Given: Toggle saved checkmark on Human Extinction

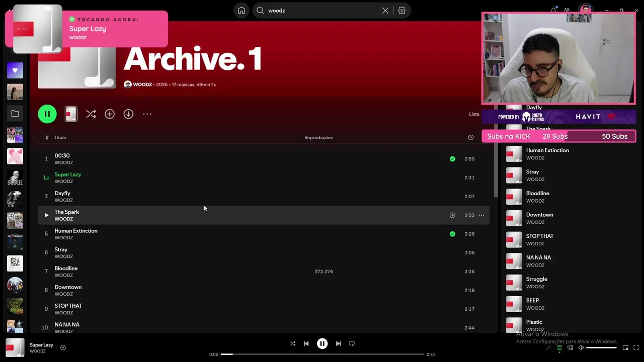Looking at the screenshot, I should coord(452,234).
